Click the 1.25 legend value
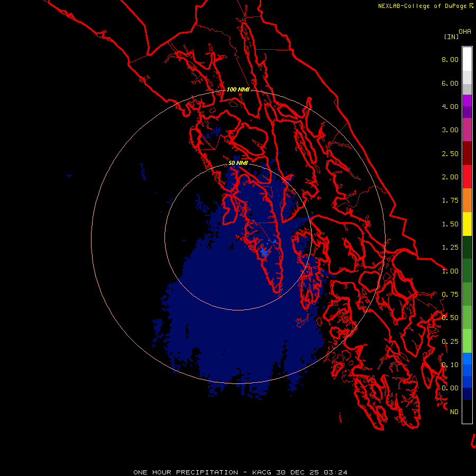 tap(450, 248)
